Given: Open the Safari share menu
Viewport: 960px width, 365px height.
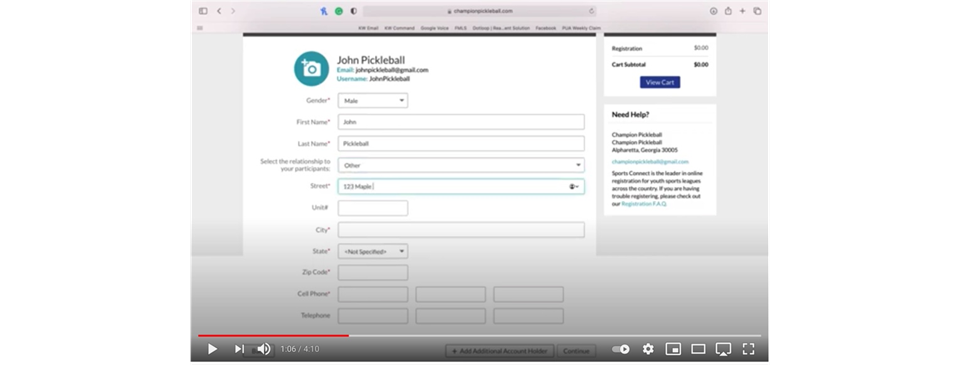Looking at the screenshot, I should click(x=728, y=11).
